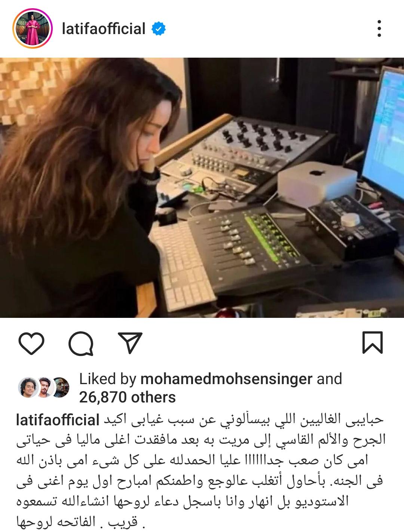Open the three-dot post options menu
The height and width of the screenshot is (532, 404).
[379, 29]
